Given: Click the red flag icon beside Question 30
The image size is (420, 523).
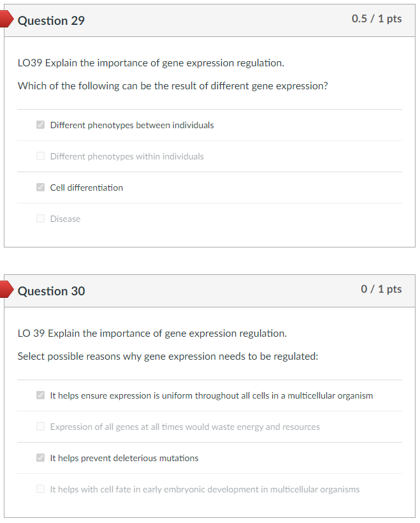Looking at the screenshot, I should [x=5, y=289].
